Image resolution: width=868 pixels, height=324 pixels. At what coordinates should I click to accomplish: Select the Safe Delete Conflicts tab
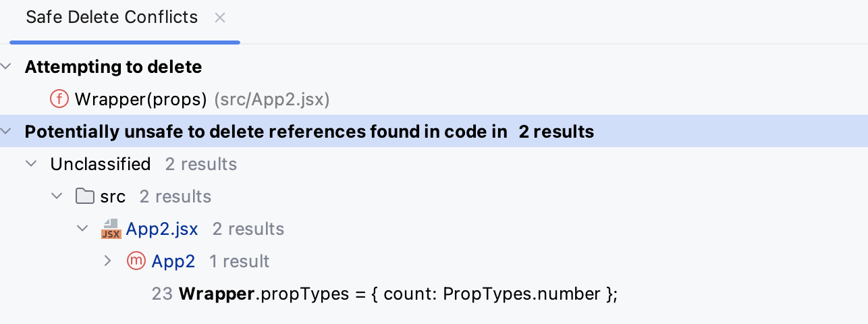click(112, 18)
